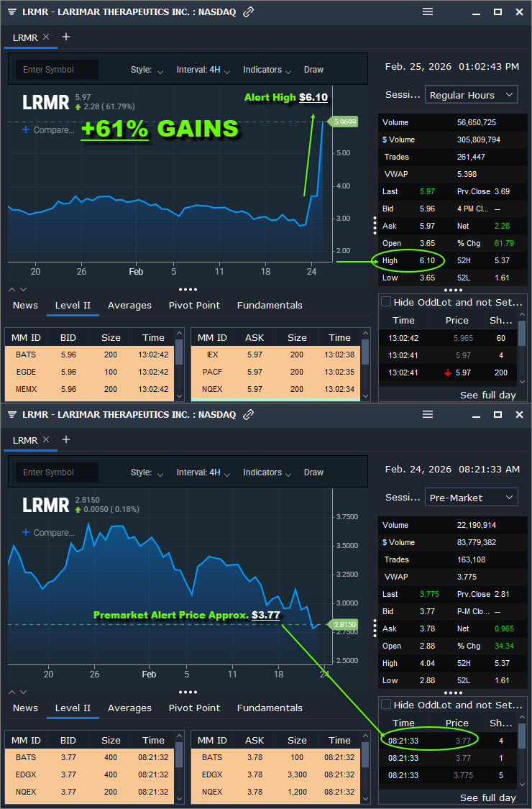The width and height of the screenshot is (532, 809).
Task: Add a new tab in the top window
Action: point(66,37)
